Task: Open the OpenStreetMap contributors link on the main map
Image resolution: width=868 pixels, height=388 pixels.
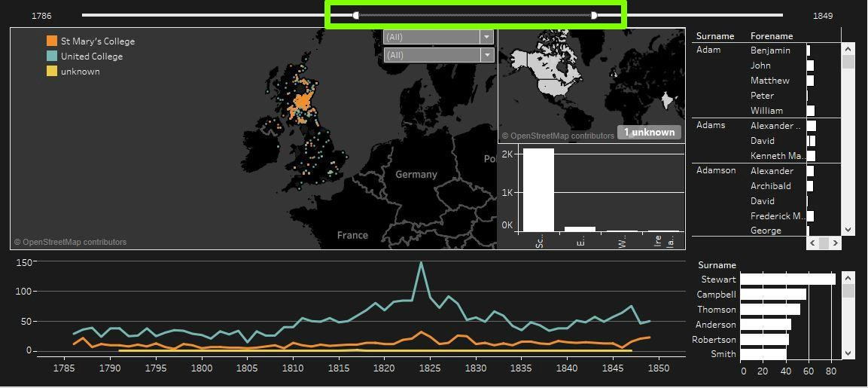Action: (x=70, y=243)
